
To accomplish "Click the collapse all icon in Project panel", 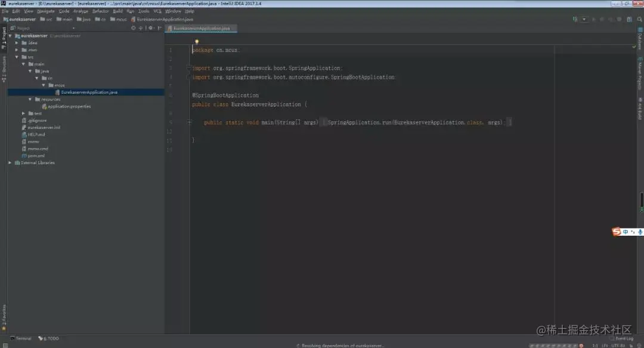I will (x=141, y=28).
